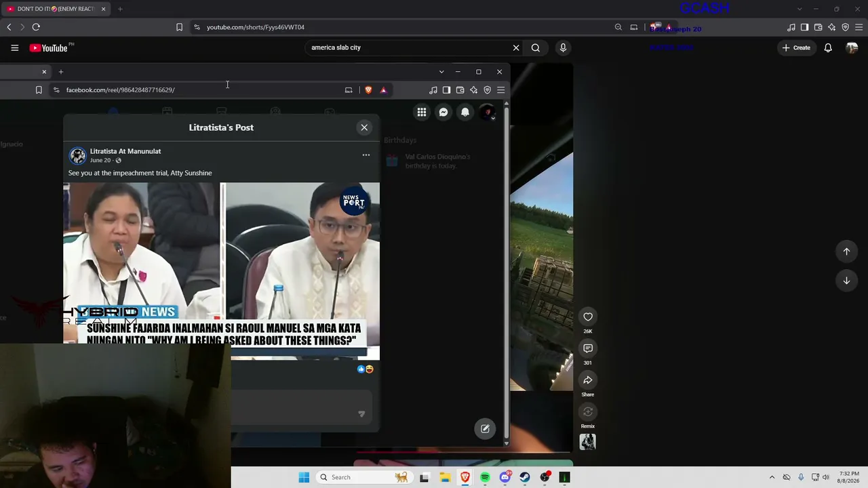Open Brave VPN in the YouTube window
This screenshot has width=868, height=488.
[x=845, y=27]
